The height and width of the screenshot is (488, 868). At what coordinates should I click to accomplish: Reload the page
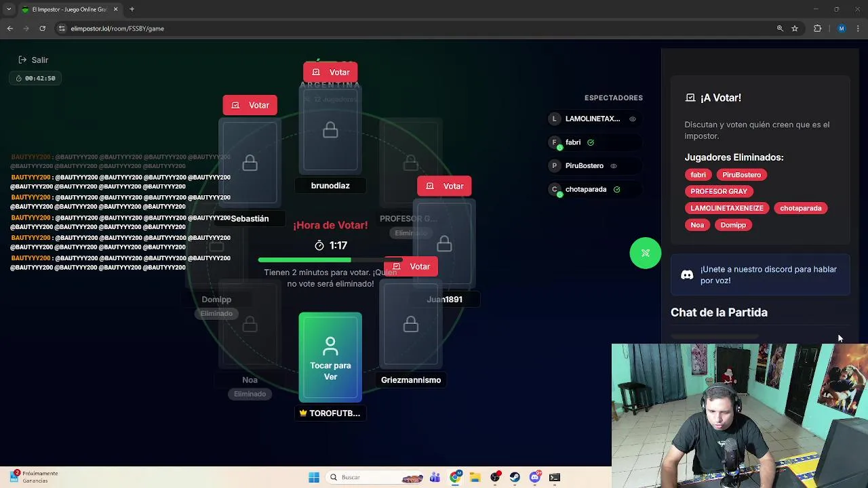tap(42, 28)
